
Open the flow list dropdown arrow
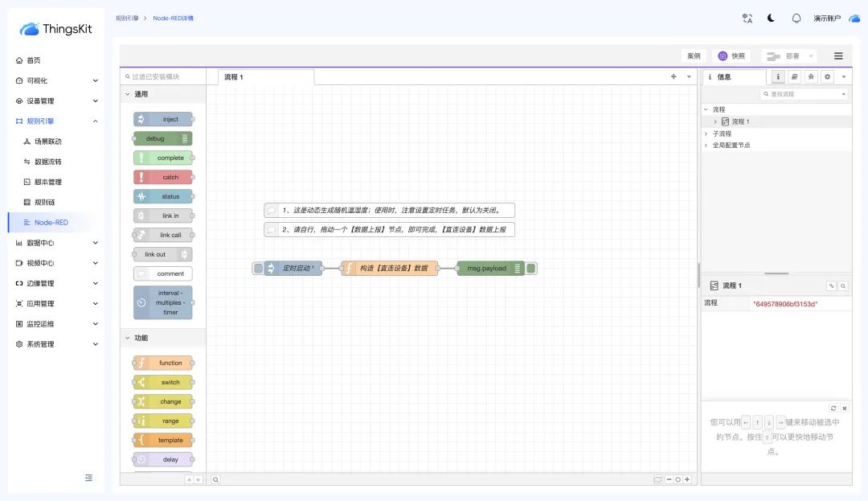click(x=689, y=76)
